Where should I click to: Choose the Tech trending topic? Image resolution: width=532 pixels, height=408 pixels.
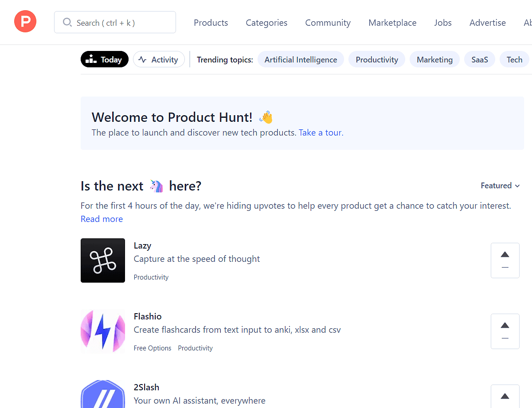[x=514, y=59]
